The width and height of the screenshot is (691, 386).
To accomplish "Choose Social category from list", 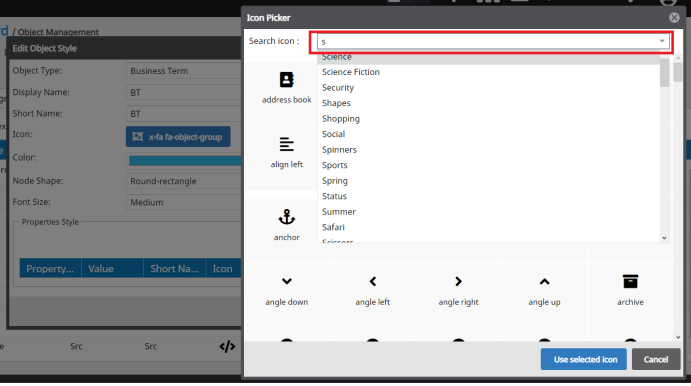I will click(x=488, y=134).
